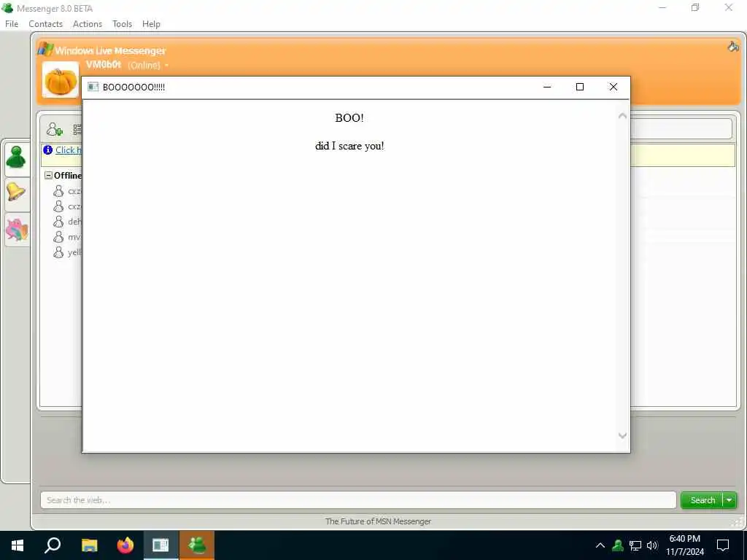The width and height of the screenshot is (747, 560).
Task: Click the 'Search the web...' input field
Action: tap(358, 500)
